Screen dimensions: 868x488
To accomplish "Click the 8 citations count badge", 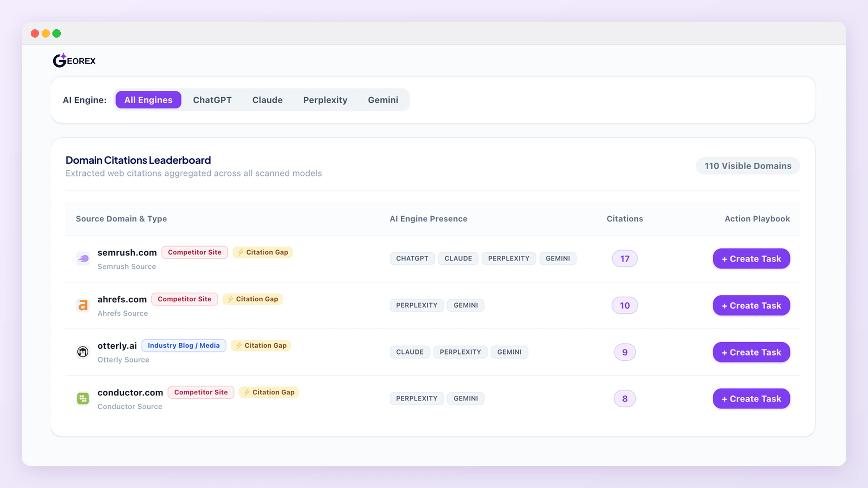I will click(625, 398).
